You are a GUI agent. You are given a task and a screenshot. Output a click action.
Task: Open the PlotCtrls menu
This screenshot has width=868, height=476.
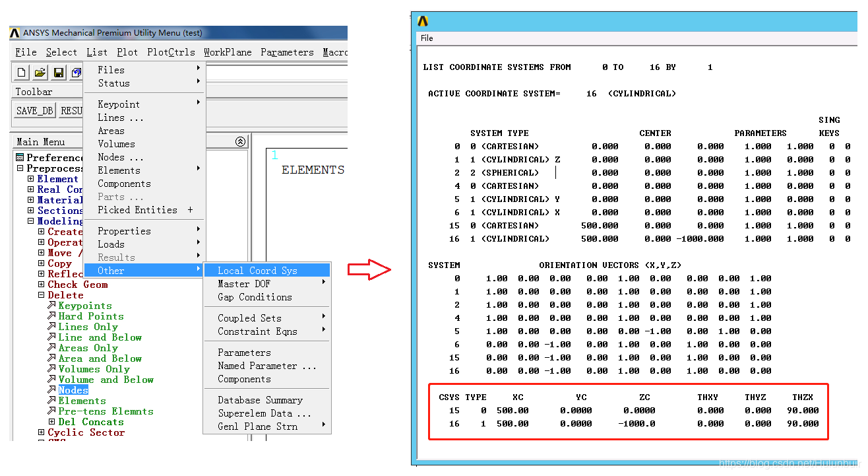[171, 52]
